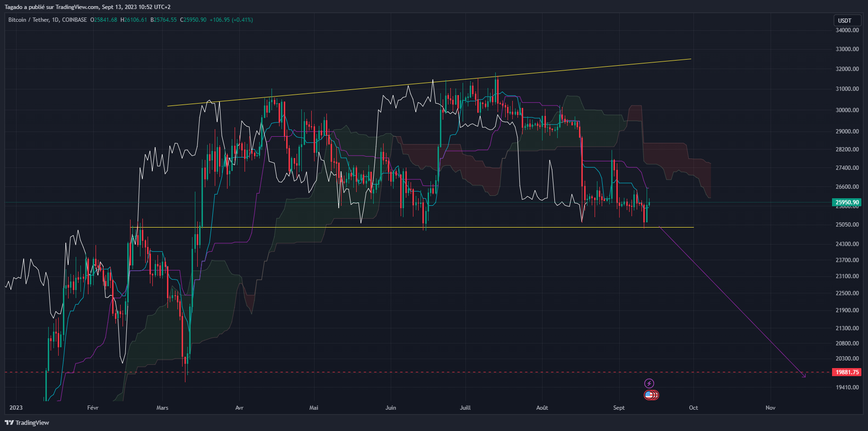Click the Oct label on the time axis
The height and width of the screenshot is (431, 868).
click(x=693, y=407)
